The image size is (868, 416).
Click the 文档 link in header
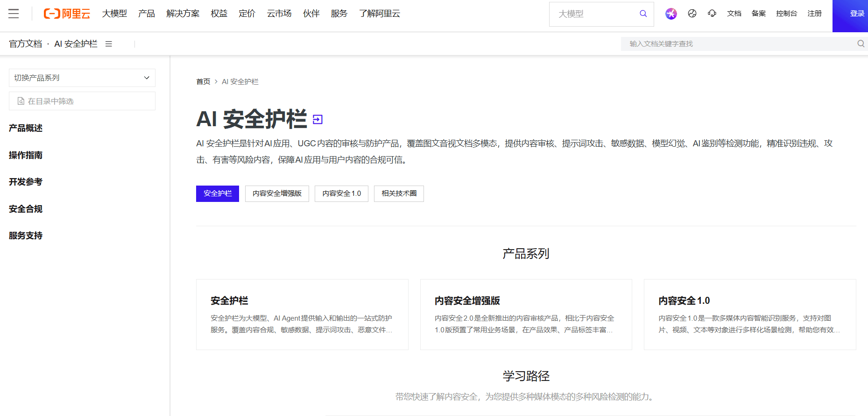[x=734, y=14]
